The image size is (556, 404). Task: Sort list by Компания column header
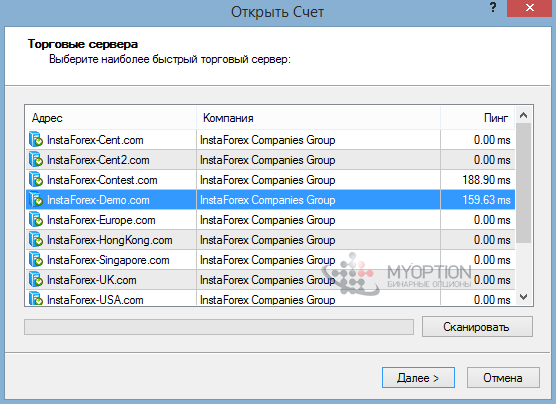point(318,118)
